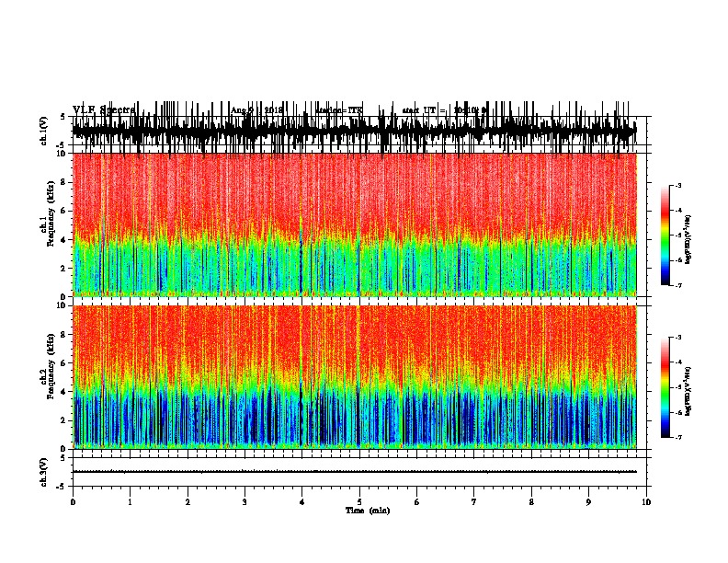The height and width of the screenshot is (563, 728).
Task: Click the ch.3 flat voltage trace
Action: [x=355, y=472]
